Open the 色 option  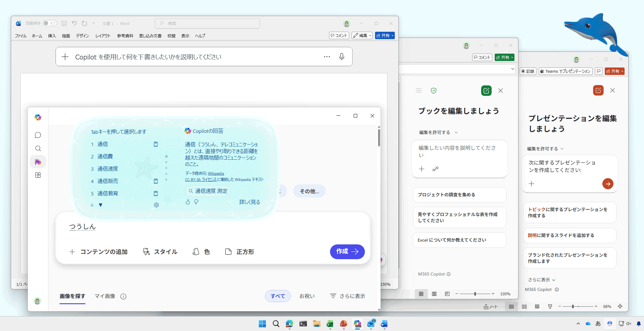click(201, 252)
